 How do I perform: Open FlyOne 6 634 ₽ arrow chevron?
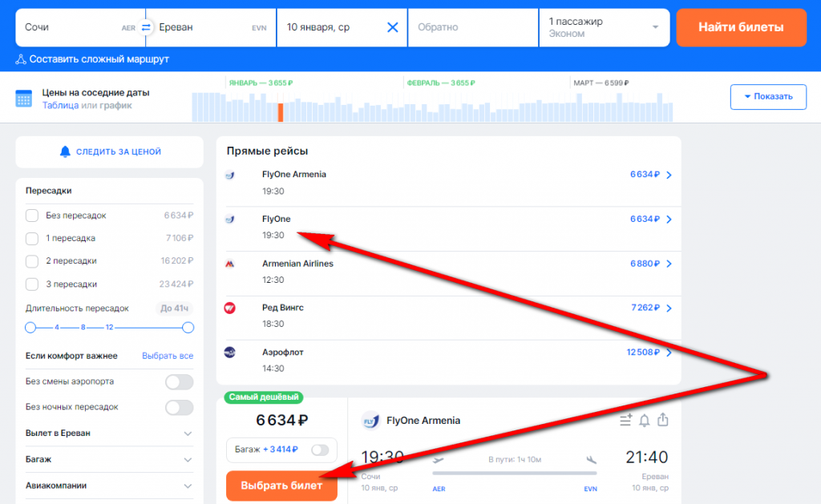coord(669,220)
